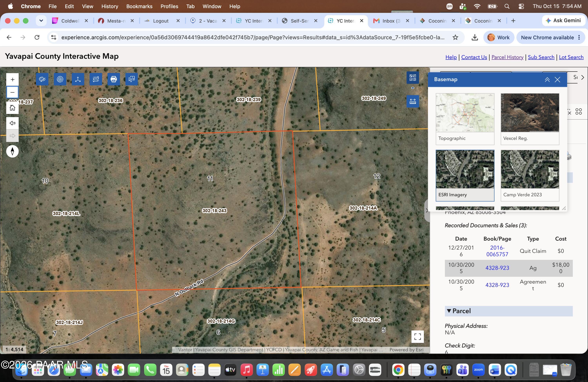This screenshot has height=382, width=588.
Task: Open the Lot Search link
Action: pyautogui.click(x=571, y=57)
